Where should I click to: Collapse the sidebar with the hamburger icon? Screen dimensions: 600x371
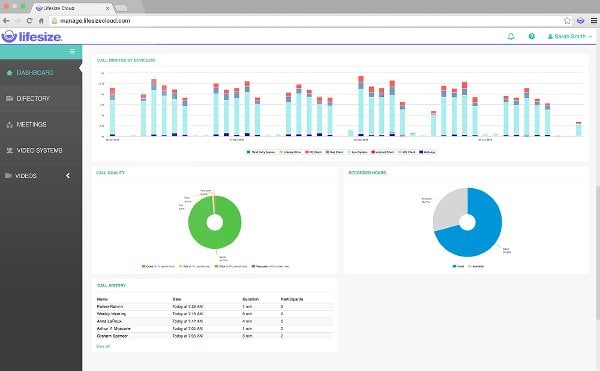click(72, 51)
